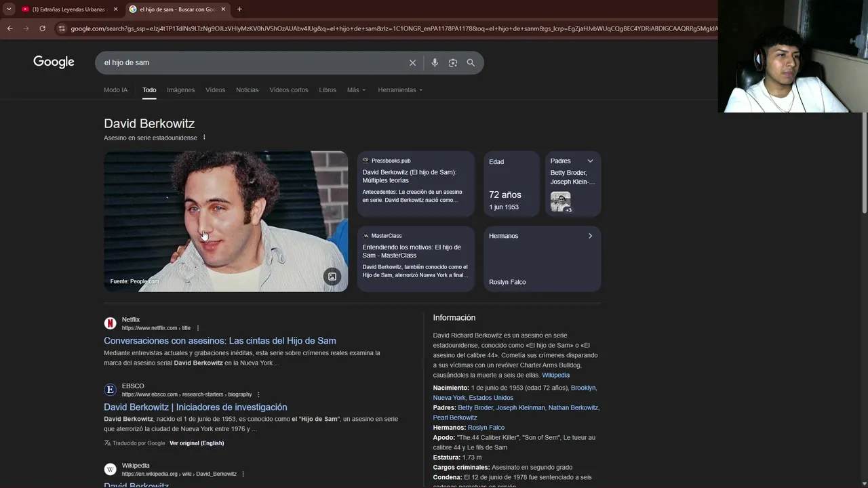Clear the search box with the X icon
This screenshot has height=488, width=868.
[x=412, y=62]
